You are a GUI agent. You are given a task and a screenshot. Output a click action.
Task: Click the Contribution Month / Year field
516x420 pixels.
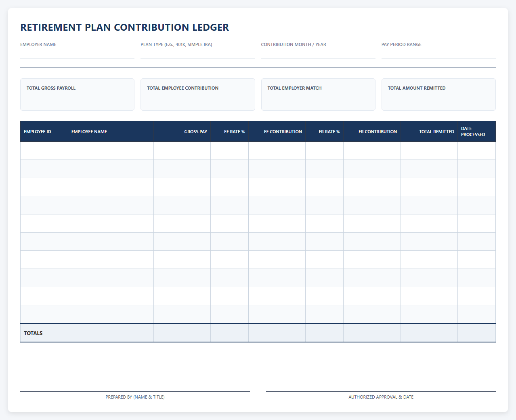point(318,54)
